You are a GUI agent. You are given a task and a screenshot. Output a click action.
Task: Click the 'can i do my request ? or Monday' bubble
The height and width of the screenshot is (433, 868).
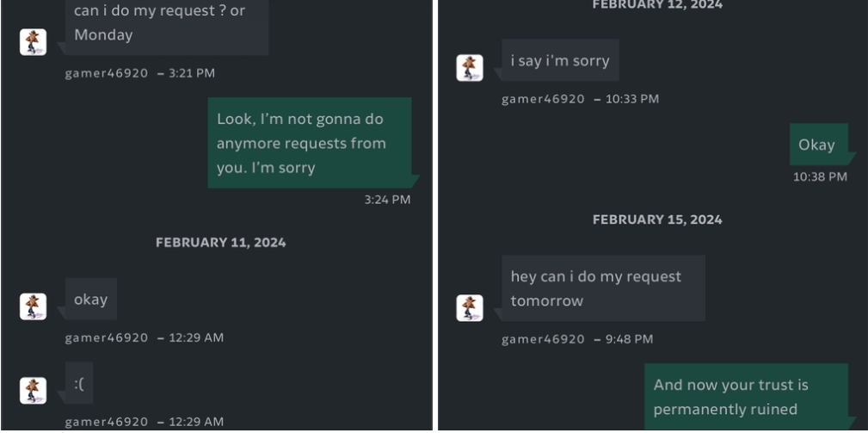tap(167, 25)
